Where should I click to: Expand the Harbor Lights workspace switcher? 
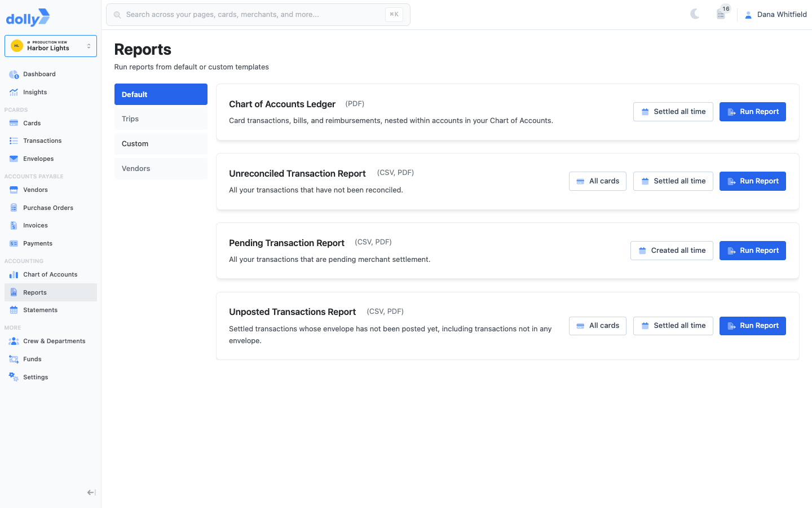click(51, 46)
